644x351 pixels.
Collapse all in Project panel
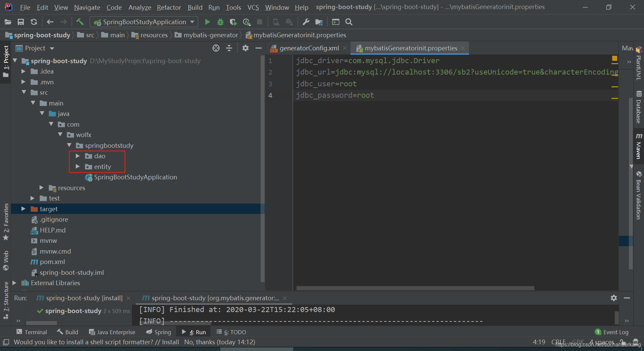(x=229, y=48)
